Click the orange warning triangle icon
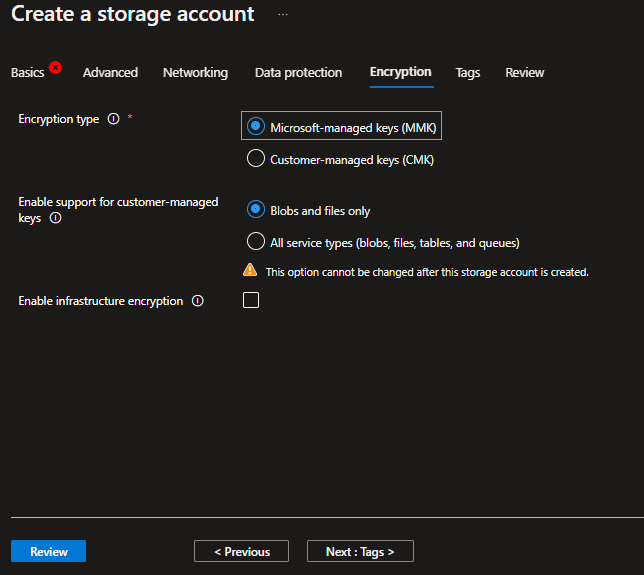644x575 pixels. [250, 271]
